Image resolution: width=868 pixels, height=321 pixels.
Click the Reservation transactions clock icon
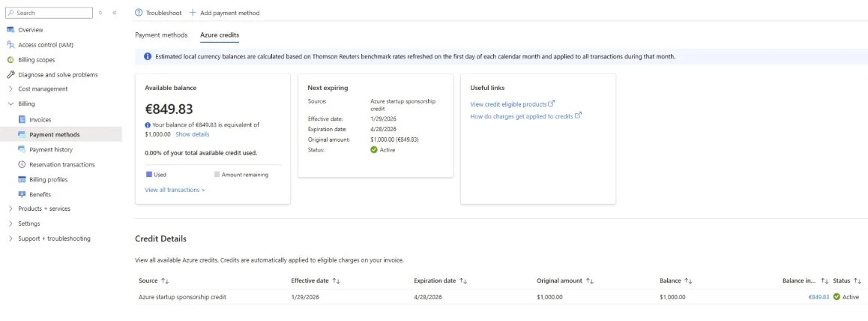tap(22, 164)
